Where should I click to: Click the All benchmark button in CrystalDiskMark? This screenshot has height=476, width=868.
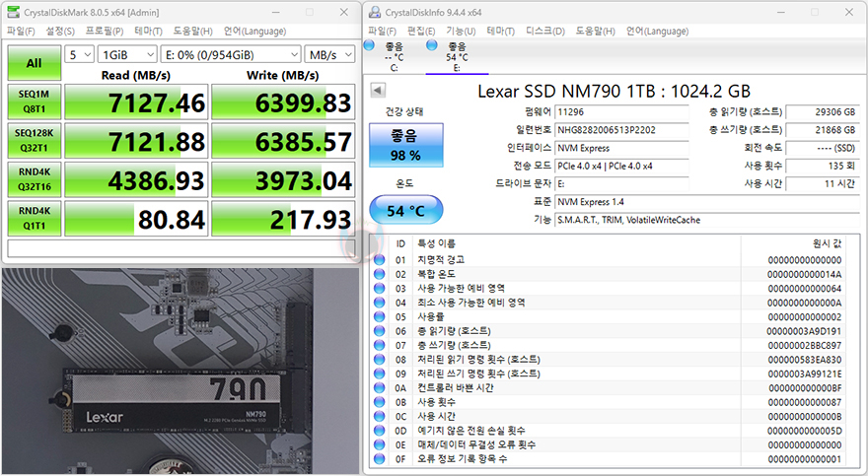coord(35,63)
